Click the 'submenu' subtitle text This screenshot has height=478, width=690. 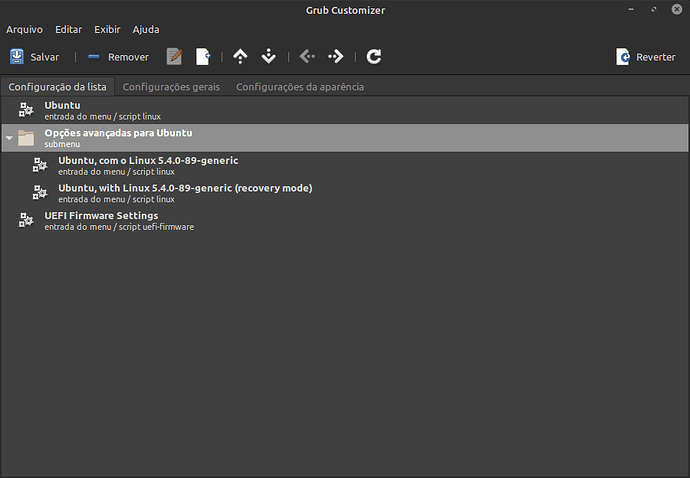62,144
